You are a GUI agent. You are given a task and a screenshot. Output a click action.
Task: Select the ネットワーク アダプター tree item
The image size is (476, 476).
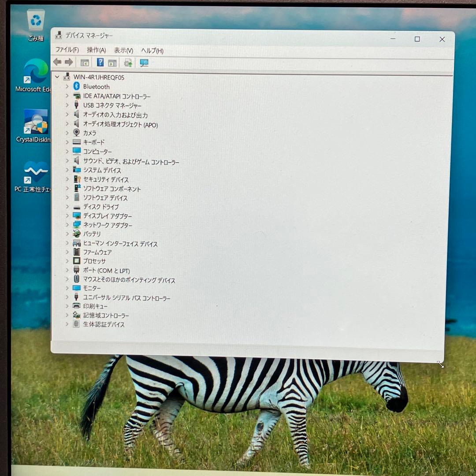click(x=108, y=225)
